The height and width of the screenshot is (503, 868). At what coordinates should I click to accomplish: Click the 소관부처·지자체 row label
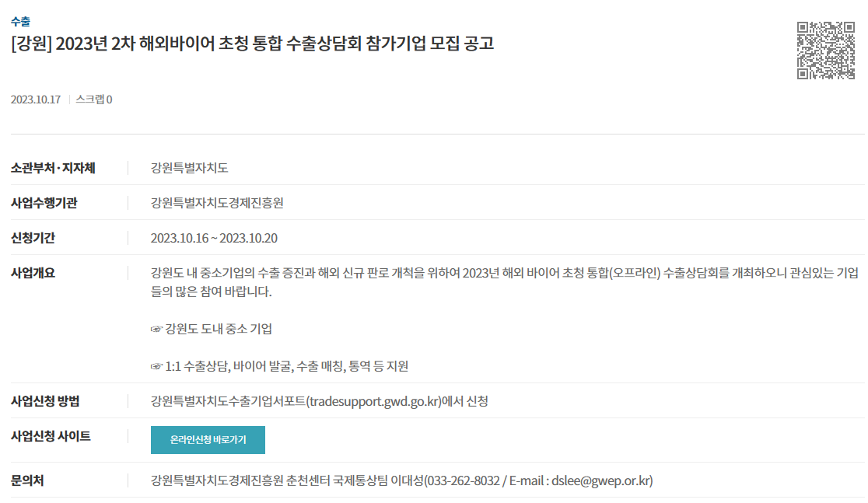coord(53,168)
